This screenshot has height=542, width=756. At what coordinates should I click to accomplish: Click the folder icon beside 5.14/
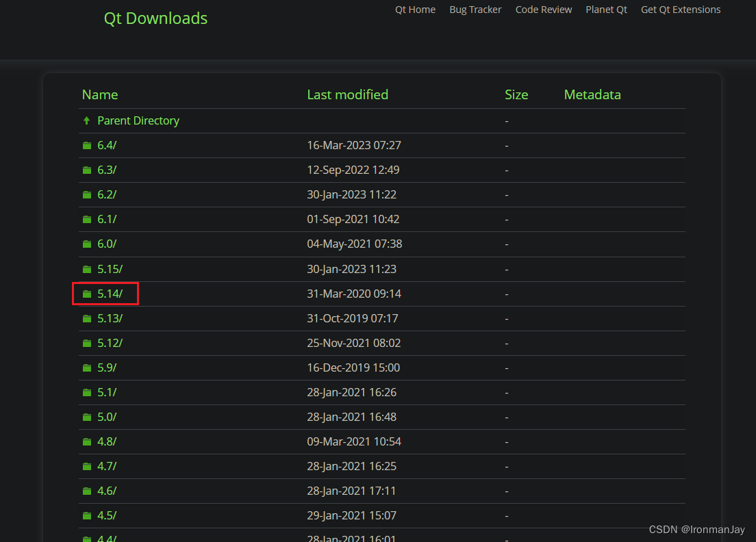pos(87,294)
